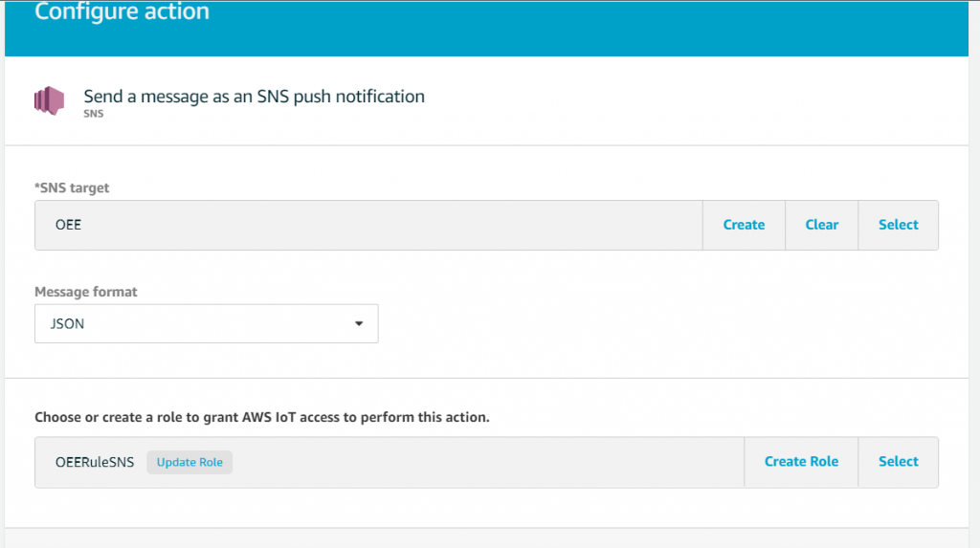Click Select next to the SNS target

pos(898,225)
